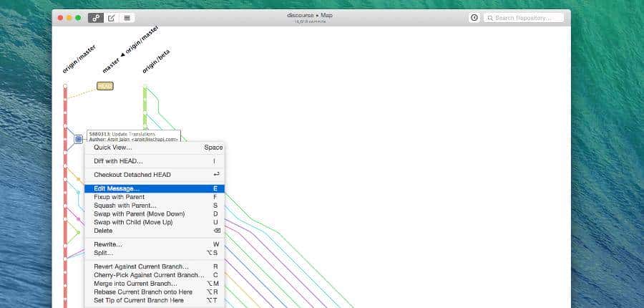Click the origin/beta branch label

coord(156,62)
